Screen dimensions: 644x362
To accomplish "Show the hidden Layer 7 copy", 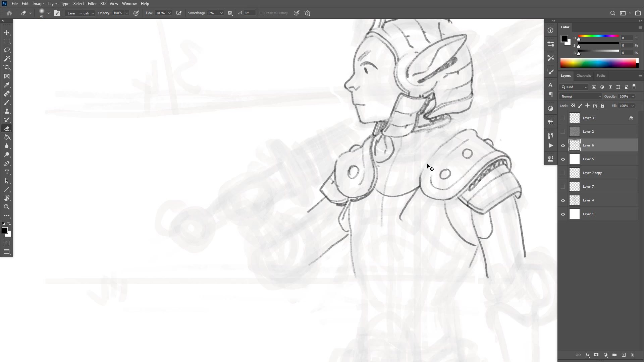I will pos(563,173).
